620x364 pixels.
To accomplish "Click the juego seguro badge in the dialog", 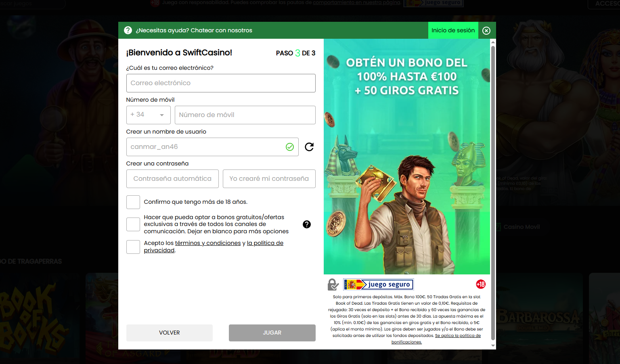I will (x=379, y=285).
